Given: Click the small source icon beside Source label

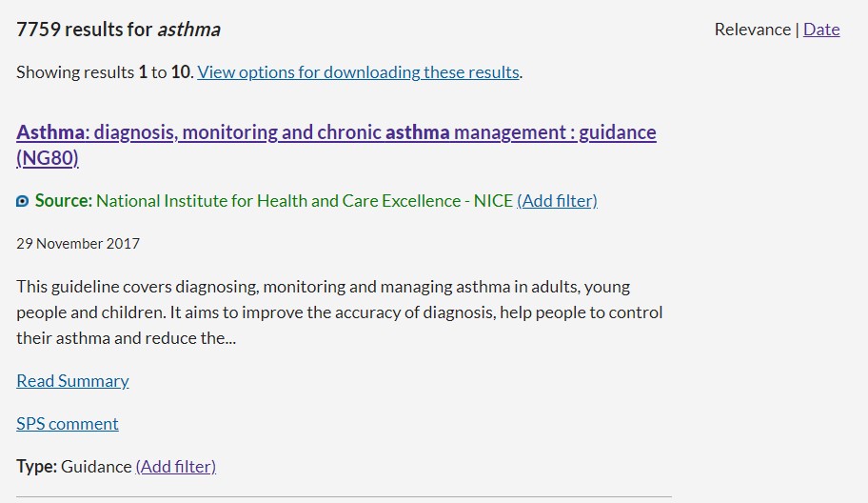Looking at the screenshot, I should click(x=23, y=201).
